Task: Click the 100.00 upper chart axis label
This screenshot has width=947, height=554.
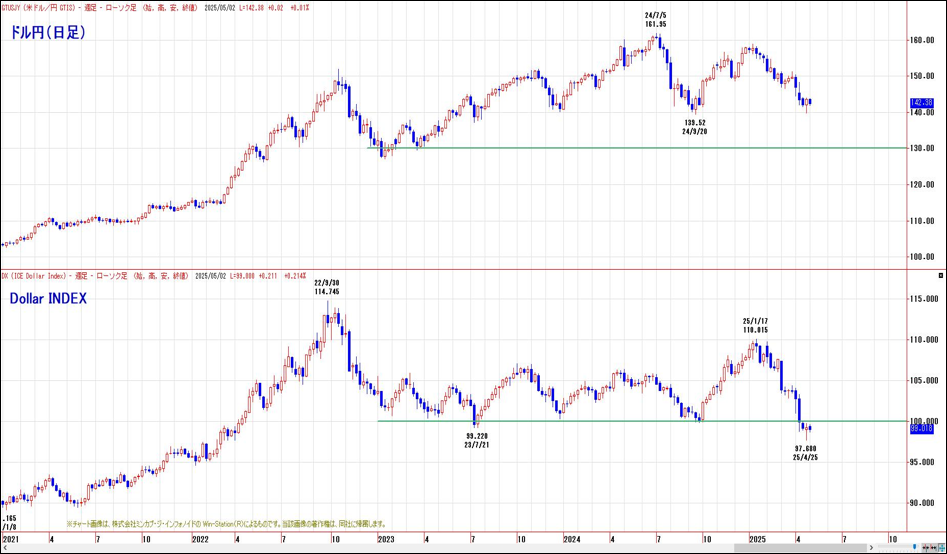Action: [x=922, y=257]
